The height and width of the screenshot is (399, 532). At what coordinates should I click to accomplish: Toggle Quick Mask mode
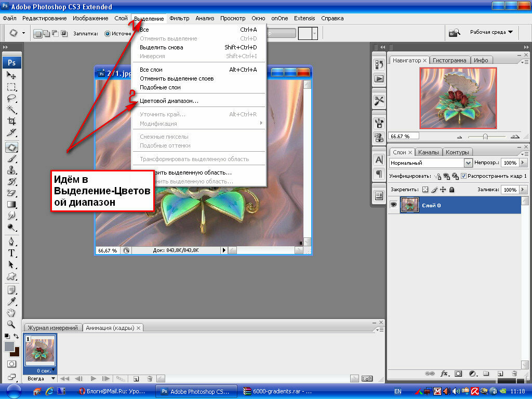[x=11, y=364]
